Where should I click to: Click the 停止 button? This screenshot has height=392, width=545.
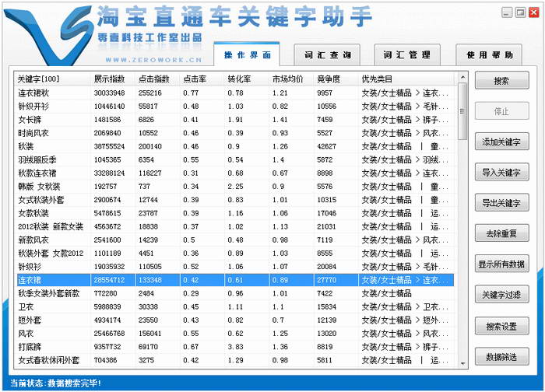pyautogui.click(x=502, y=111)
